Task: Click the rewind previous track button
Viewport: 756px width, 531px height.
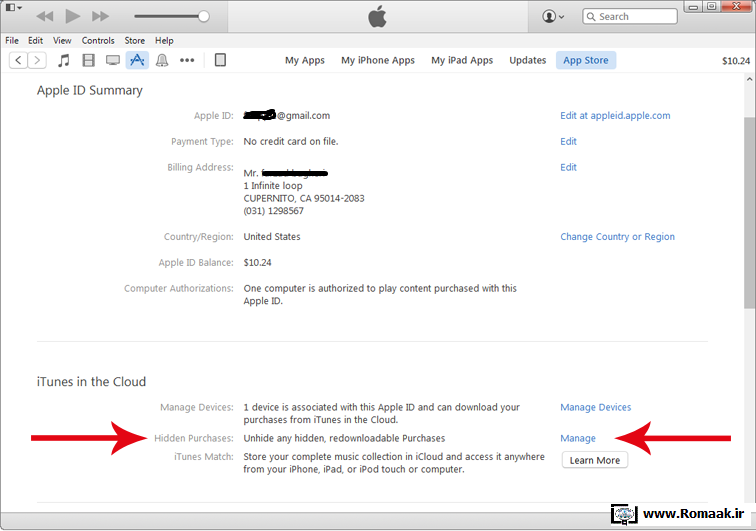Action: (x=45, y=16)
